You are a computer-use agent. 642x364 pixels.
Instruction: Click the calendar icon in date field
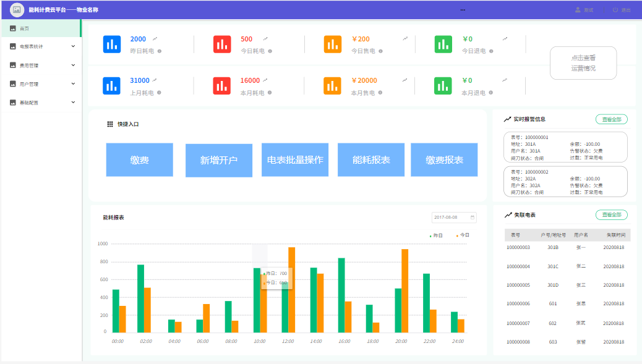point(473,218)
